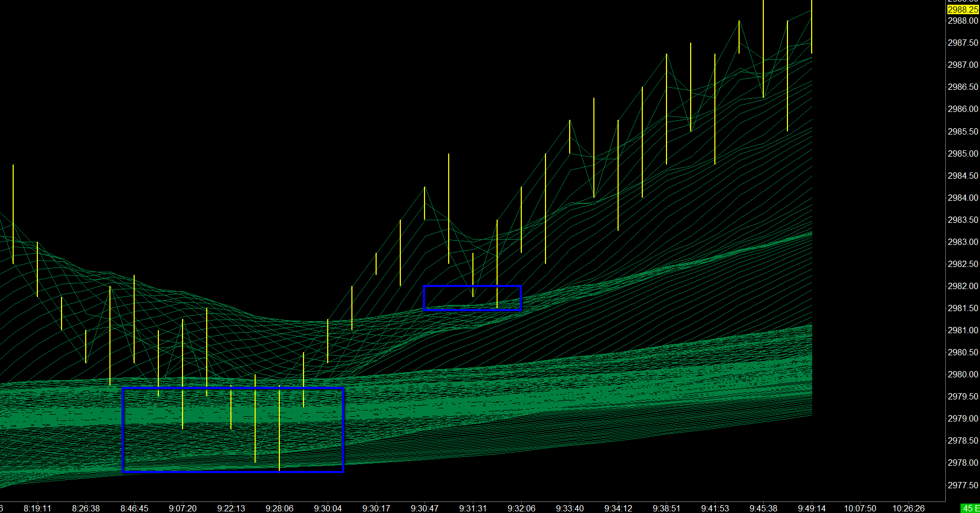Select the 2986.50 price scale value

pos(963,87)
